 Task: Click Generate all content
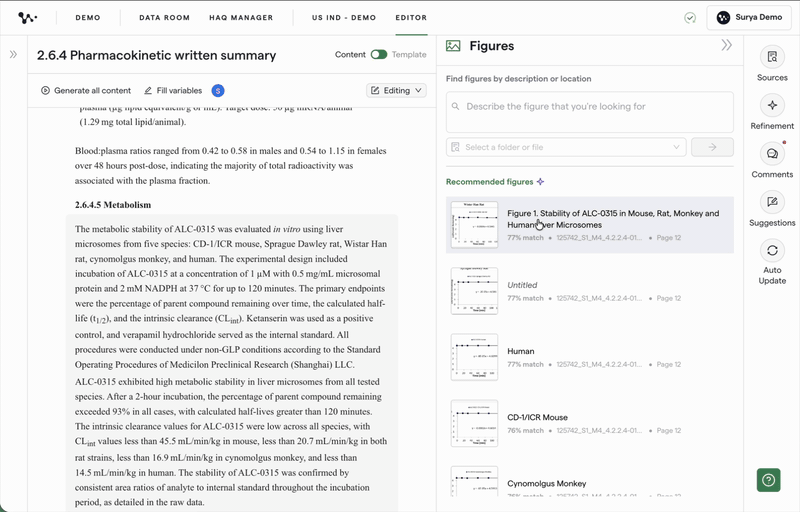click(86, 90)
